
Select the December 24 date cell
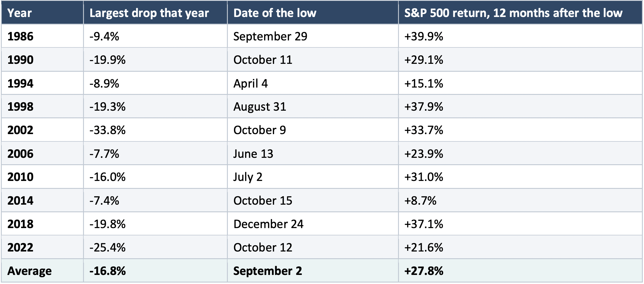[x=313, y=224]
